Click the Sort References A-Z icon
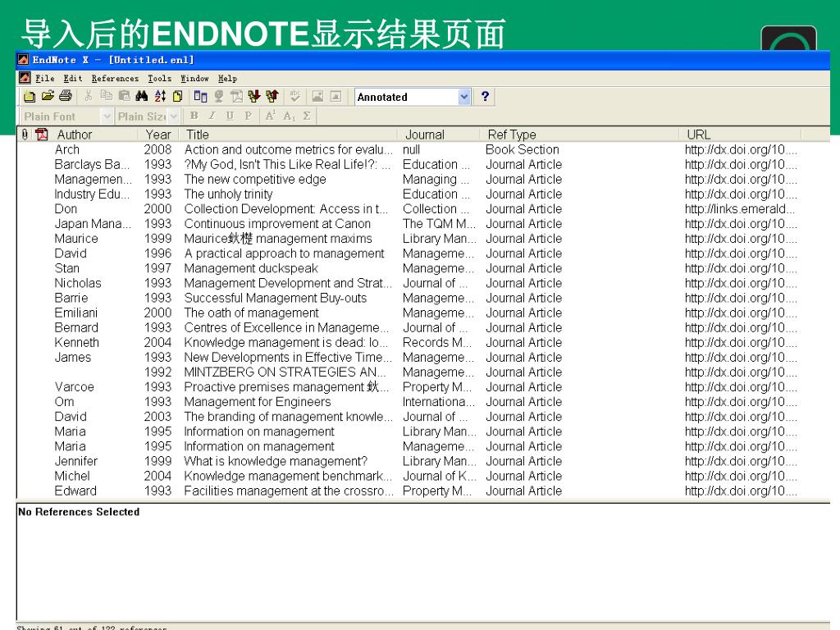Image resolution: width=840 pixels, height=630 pixels. pos(160,97)
